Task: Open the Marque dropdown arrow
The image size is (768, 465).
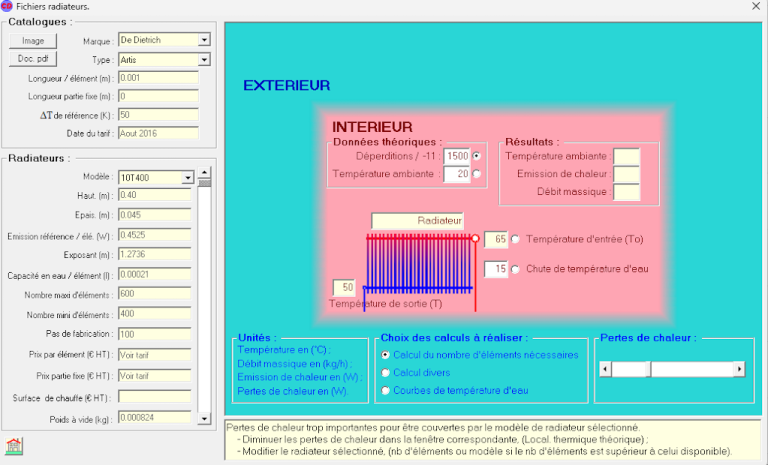Action: (204, 40)
